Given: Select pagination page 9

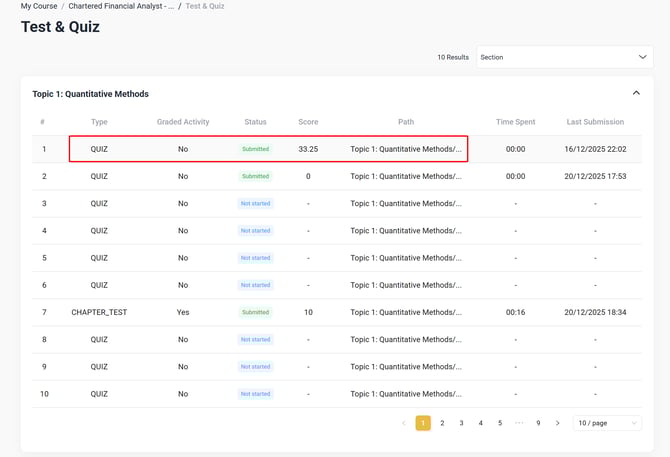Looking at the screenshot, I should click(x=538, y=423).
